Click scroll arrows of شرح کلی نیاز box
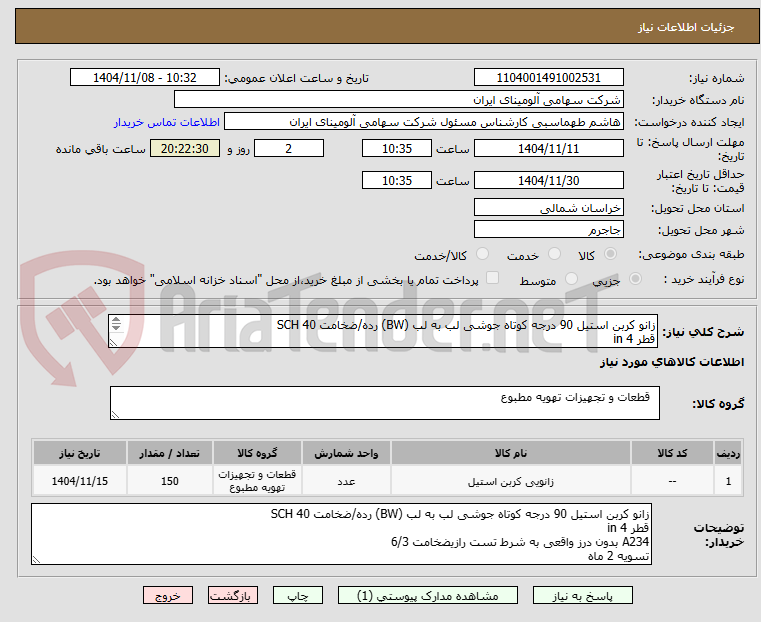Viewport: 761px width, 622px height. tap(116, 324)
